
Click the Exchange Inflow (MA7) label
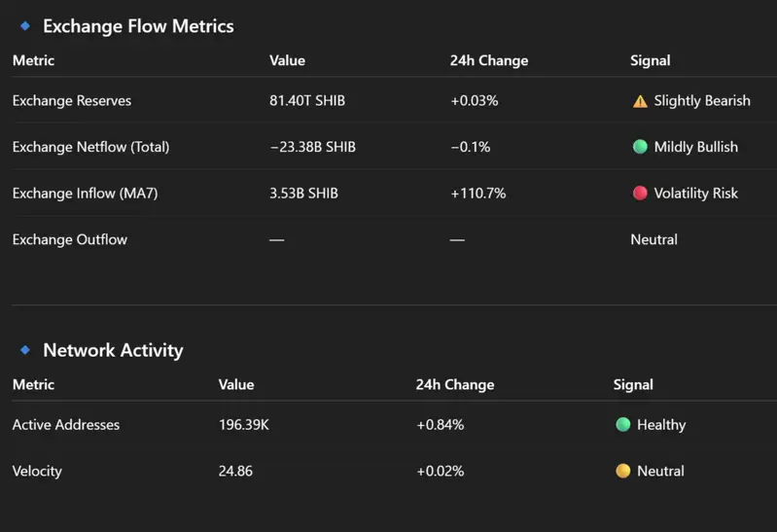tap(85, 194)
